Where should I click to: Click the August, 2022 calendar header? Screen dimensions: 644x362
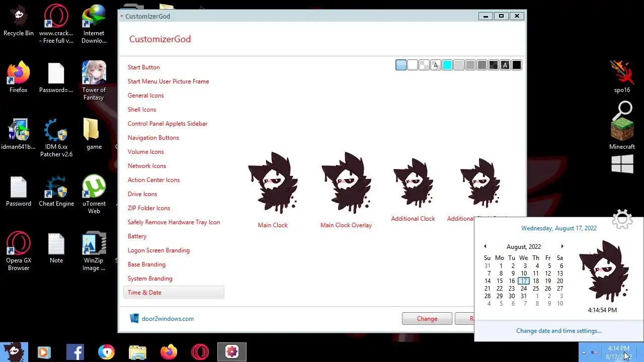(x=524, y=247)
